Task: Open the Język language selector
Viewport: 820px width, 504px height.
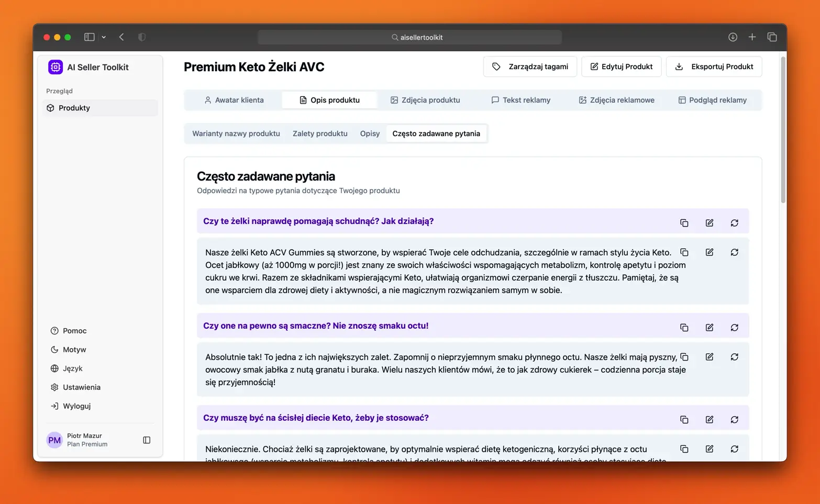Action: 72,368
